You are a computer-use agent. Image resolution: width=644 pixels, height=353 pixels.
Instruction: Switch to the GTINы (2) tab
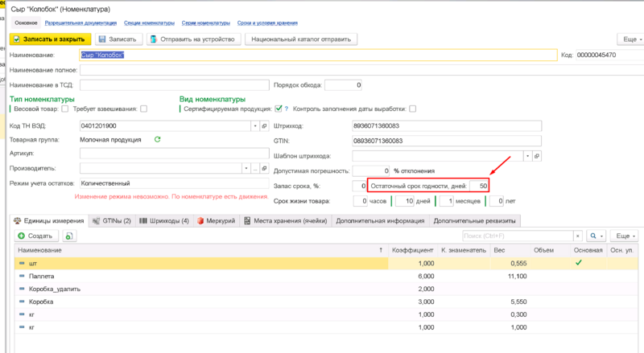tap(112, 221)
